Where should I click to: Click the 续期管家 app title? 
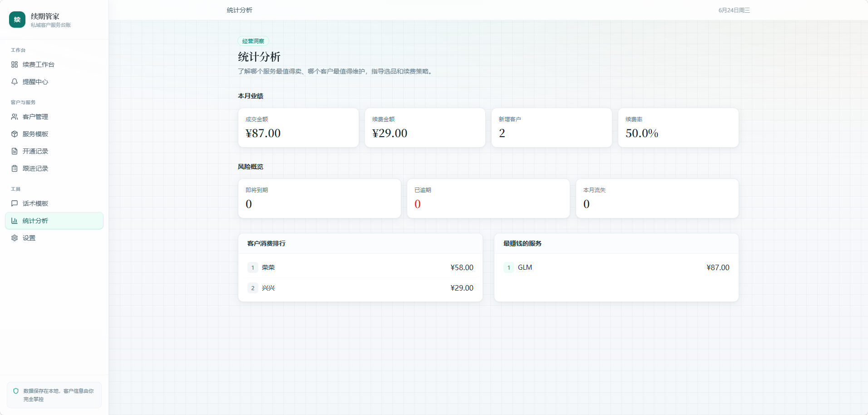pos(45,16)
